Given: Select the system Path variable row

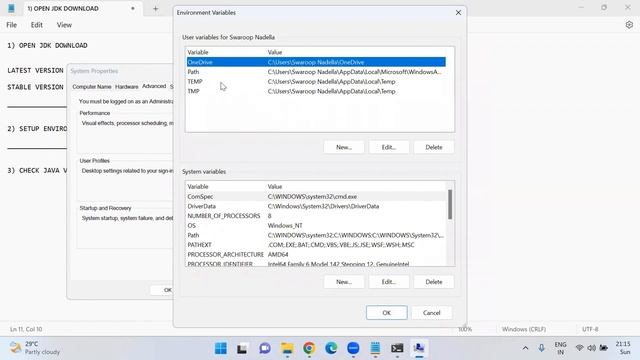Looking at the screenshot, I should click(x=316, y=236).
